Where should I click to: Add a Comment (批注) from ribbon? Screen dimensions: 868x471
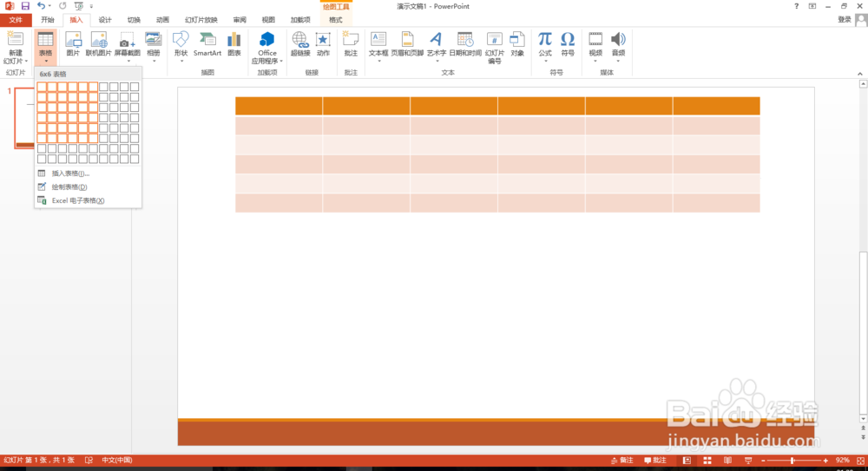click(351, 44)
